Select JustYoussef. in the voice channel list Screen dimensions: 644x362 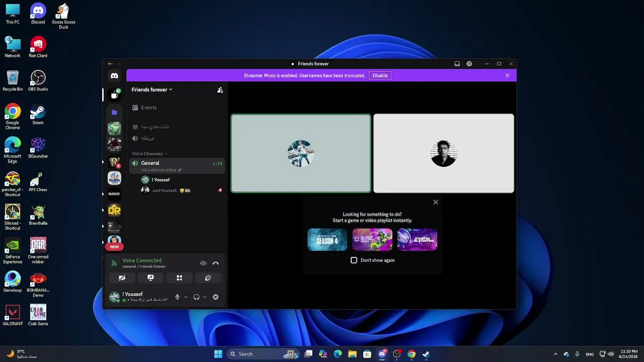[x=182, y=191]
